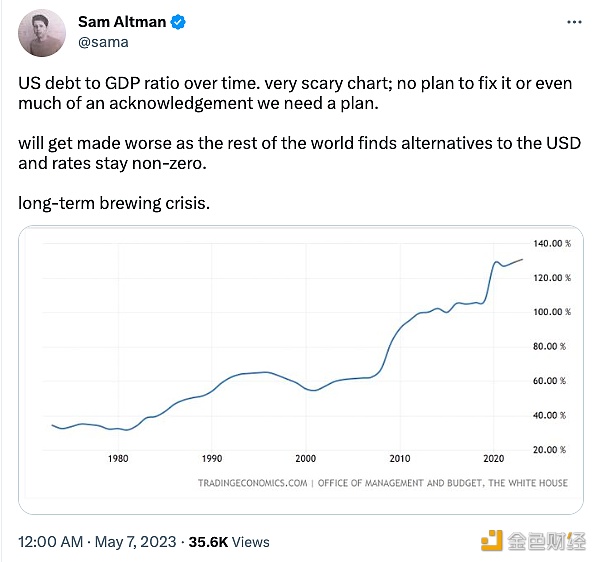Click the chart line peak near 2020
The image size is (597, 562).
click(x=496, y=262)
